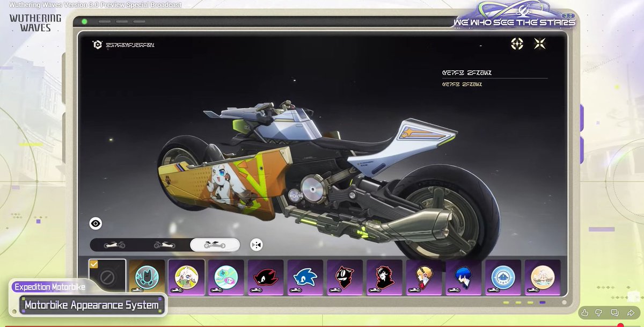Viewport: 644px width, 327px height.
Task: Close the appearance screen with X-star icon
Action: click(540, 44)
